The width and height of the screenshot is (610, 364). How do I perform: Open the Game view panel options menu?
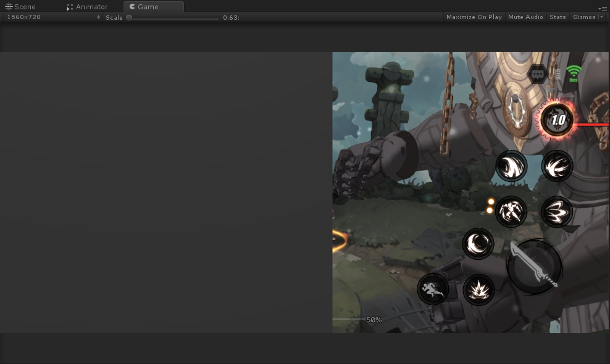[603, 9]
